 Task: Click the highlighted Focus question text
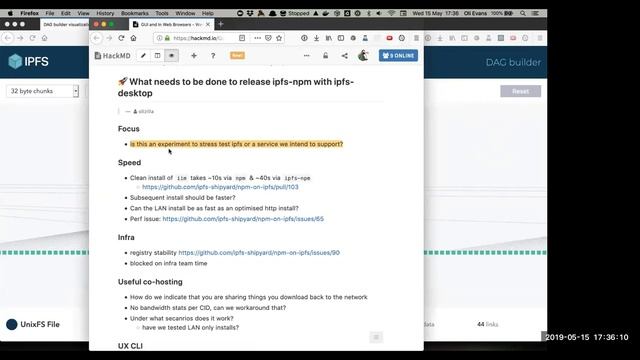tap(236, 144)
